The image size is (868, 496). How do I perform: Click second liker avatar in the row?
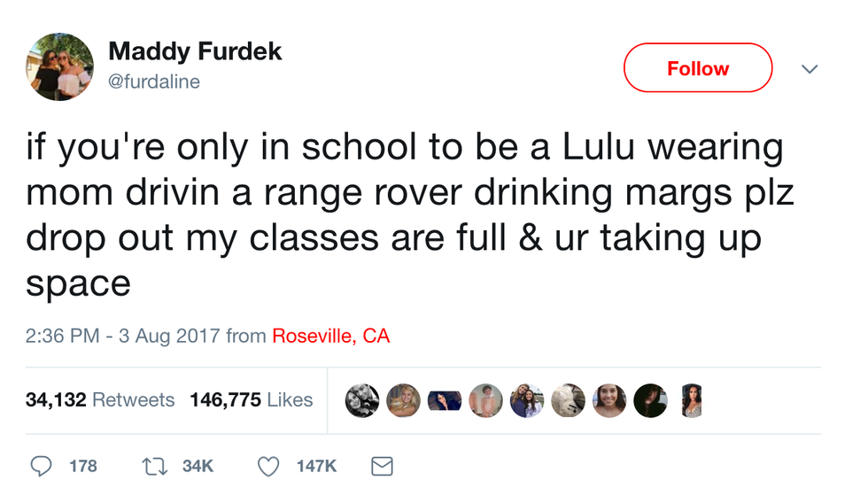pos(403,400)
